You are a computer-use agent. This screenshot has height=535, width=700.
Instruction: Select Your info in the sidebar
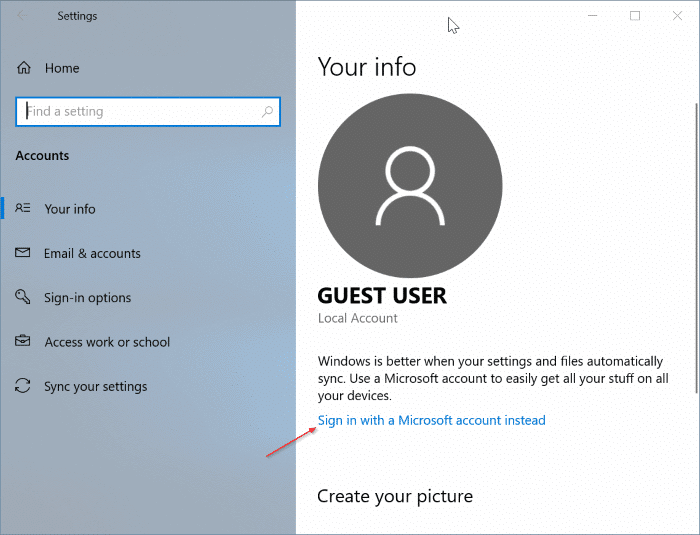70,209
